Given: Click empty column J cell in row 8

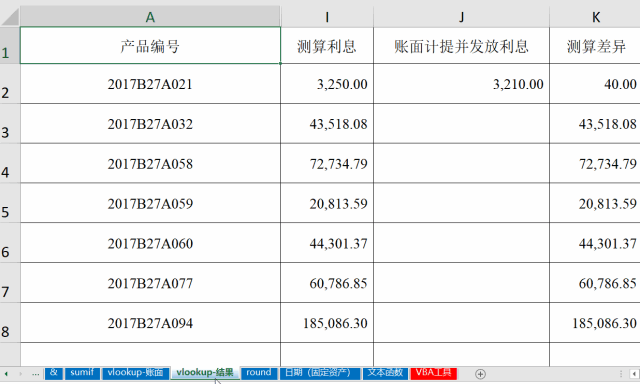Looking at the screenshot, I should coord(461,322).
